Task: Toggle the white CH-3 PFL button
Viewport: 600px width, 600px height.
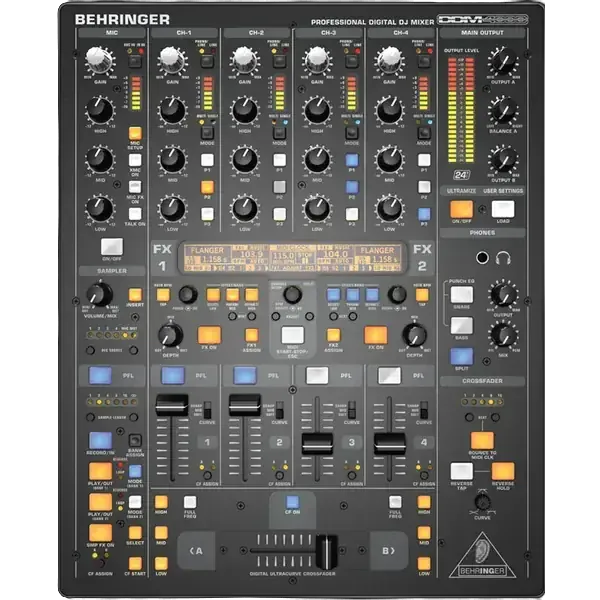Action: [317, 375]
